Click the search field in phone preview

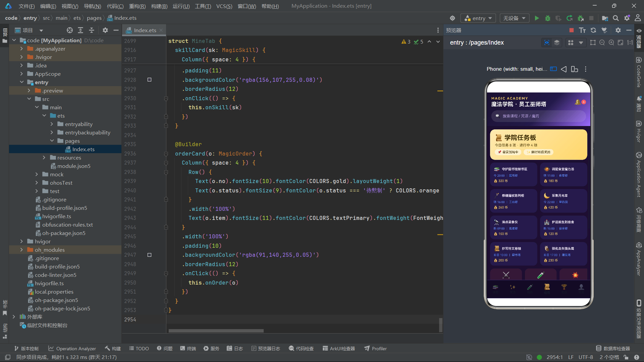[538, 116]
